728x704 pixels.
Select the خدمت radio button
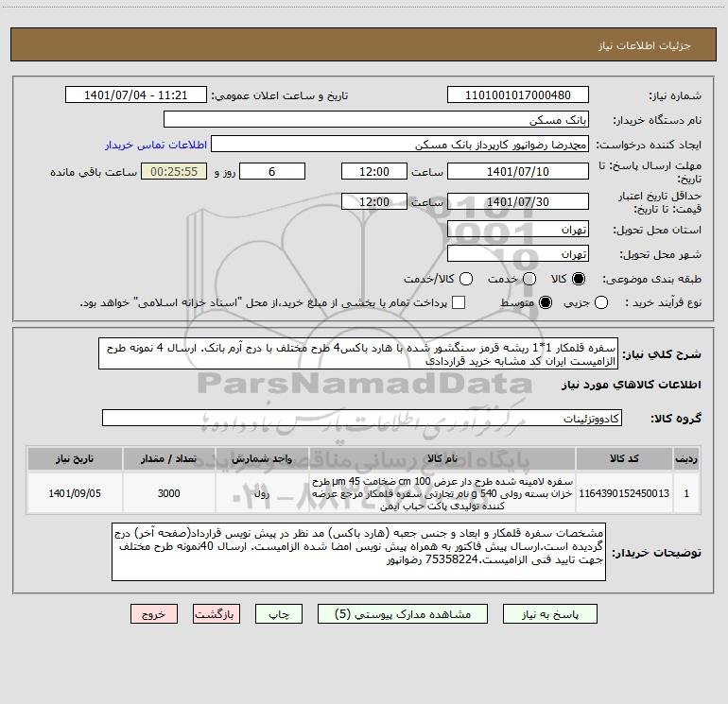(x=529, y=279)
